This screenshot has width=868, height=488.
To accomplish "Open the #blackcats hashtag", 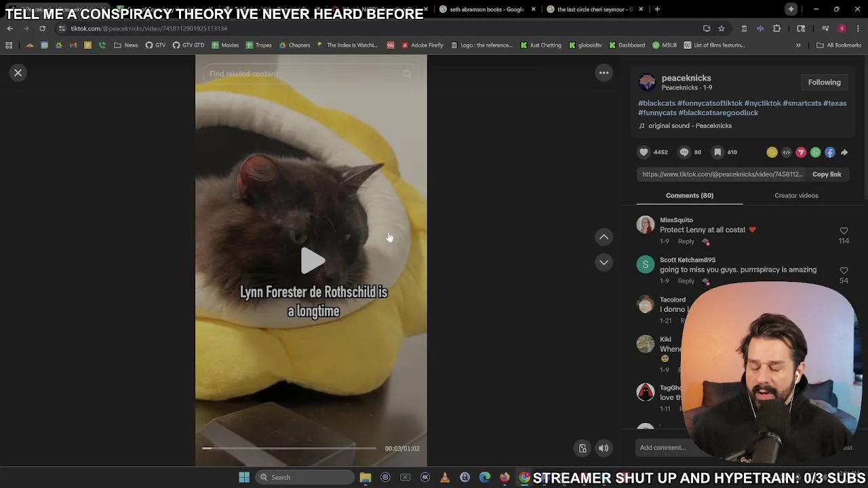I will coord(656,103).
